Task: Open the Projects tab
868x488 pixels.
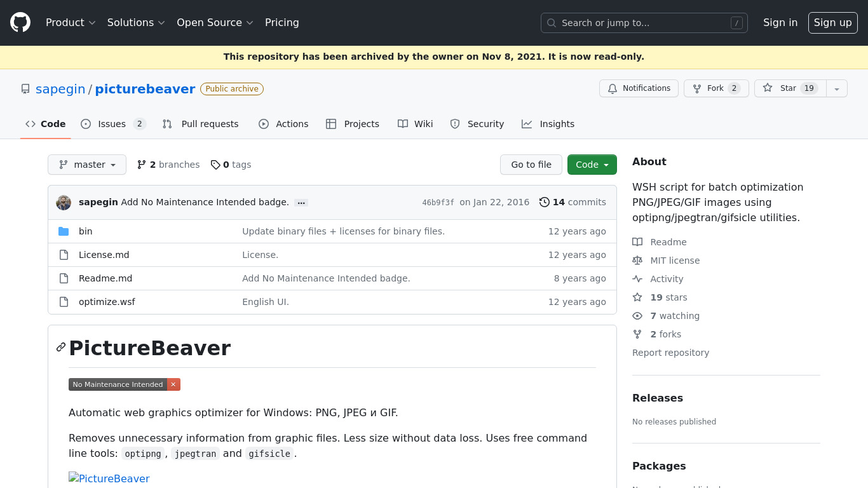Action: click(x=353, y=124)
